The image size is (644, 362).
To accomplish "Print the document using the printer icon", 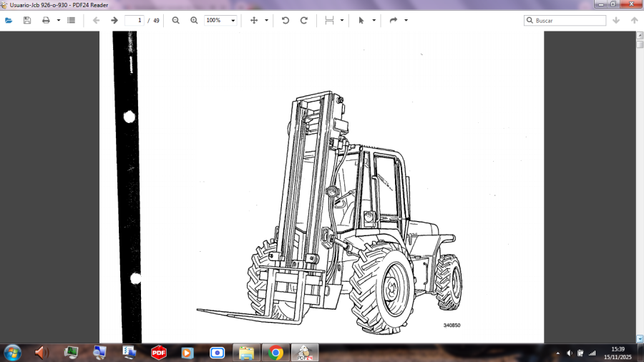I will [46, 20].
